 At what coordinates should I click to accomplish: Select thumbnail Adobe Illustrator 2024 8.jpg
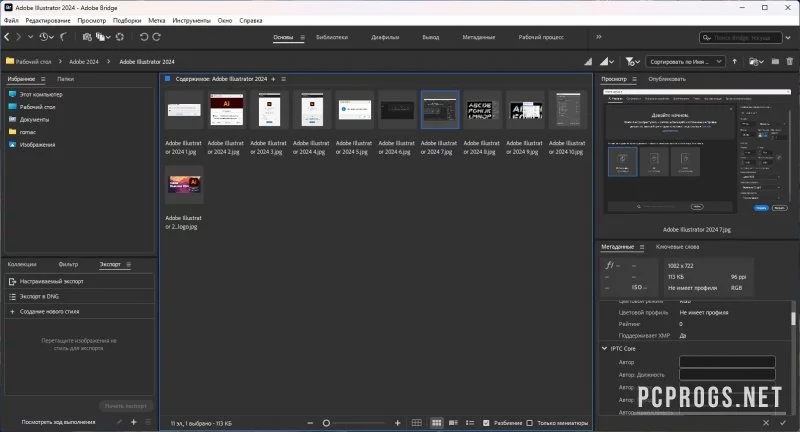[482, 110]
